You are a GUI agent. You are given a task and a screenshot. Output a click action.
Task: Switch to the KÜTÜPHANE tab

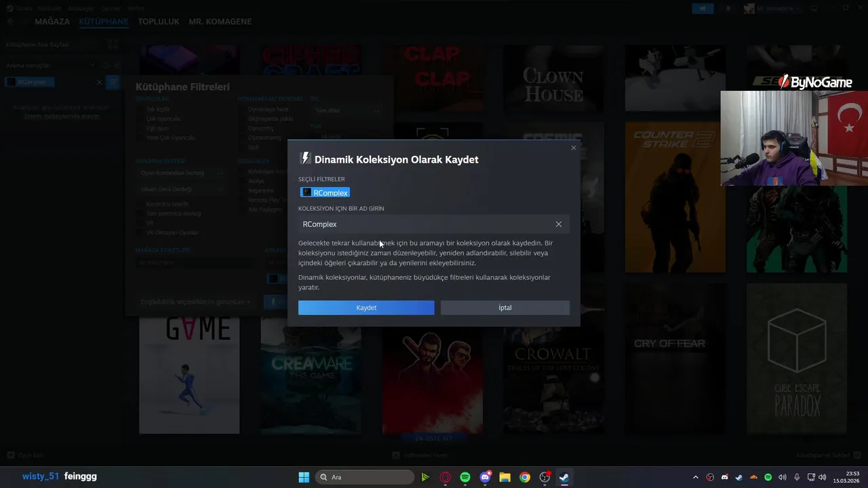[x=104, y=22]
